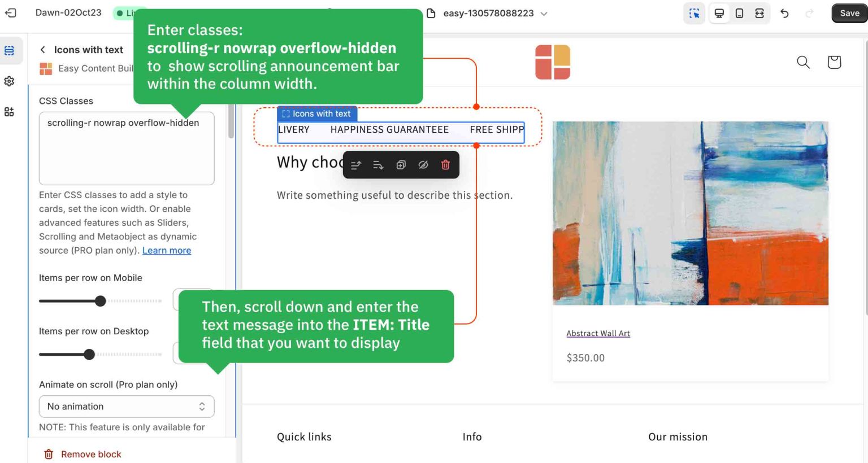Undo the last change
This screenshot has width=868, height=463.
784,14
